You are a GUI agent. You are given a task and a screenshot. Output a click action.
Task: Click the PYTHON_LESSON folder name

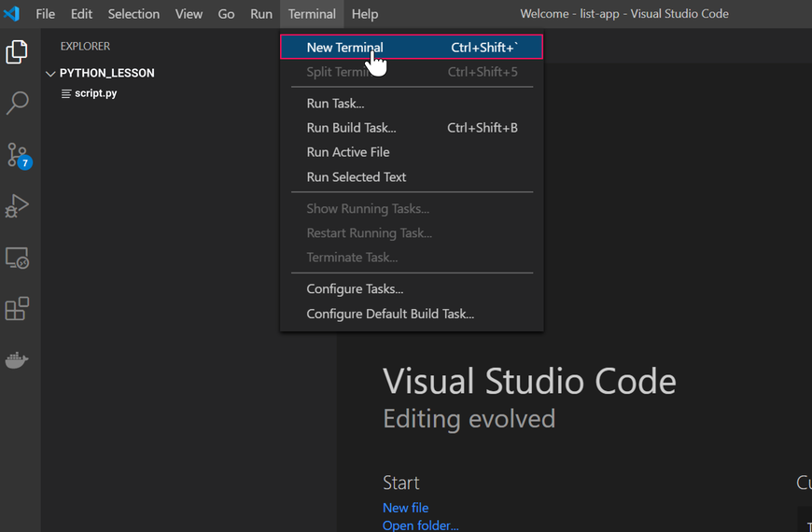click(106, 73)
